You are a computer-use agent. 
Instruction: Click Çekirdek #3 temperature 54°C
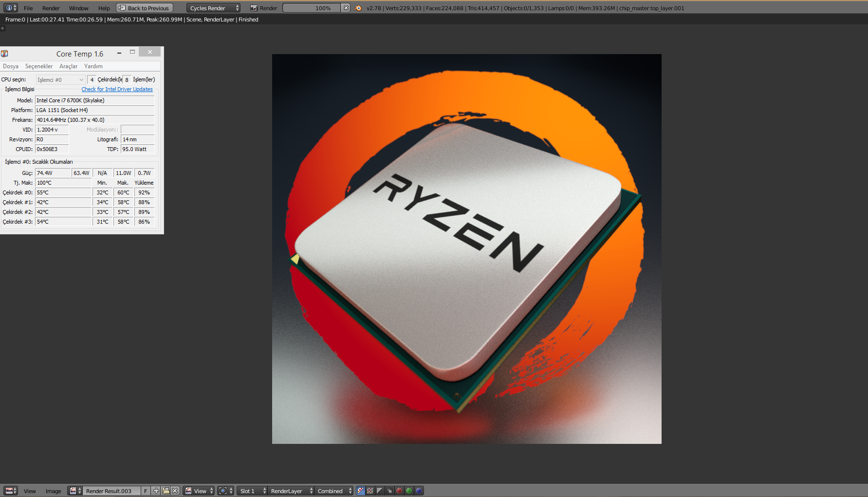click(63, 222)
